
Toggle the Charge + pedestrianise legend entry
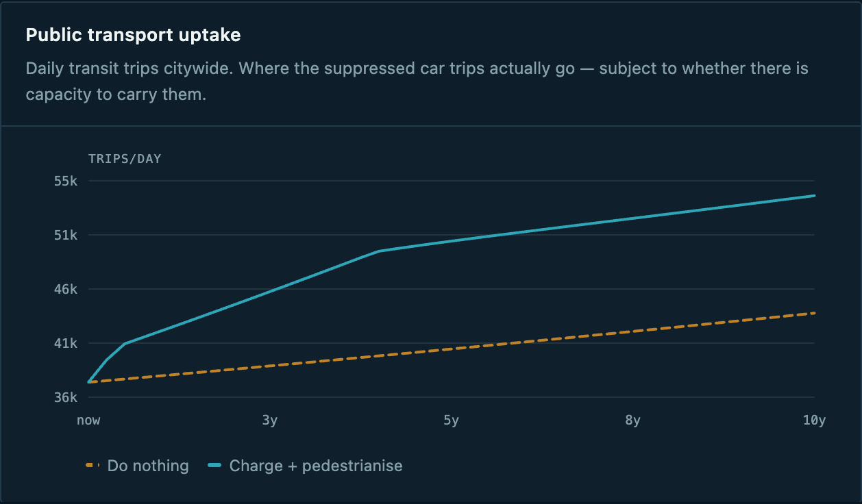(305, 466)
